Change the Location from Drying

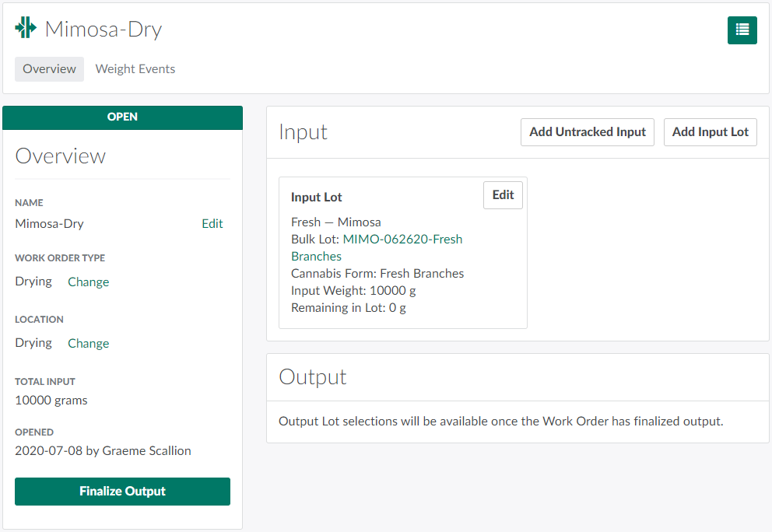pos(88,343)
